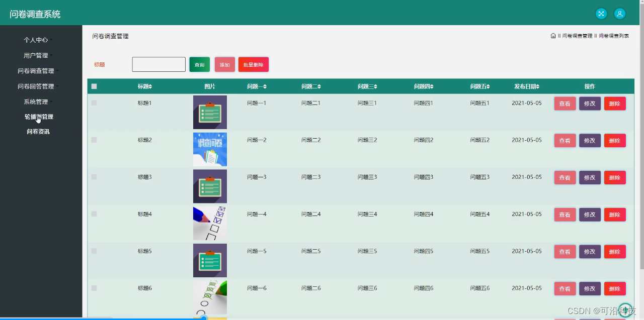Click the 2021-05-05 date in row 标题4
This screenshot has width=644, height=320.
pyautogui.click(x=527, y=214)
